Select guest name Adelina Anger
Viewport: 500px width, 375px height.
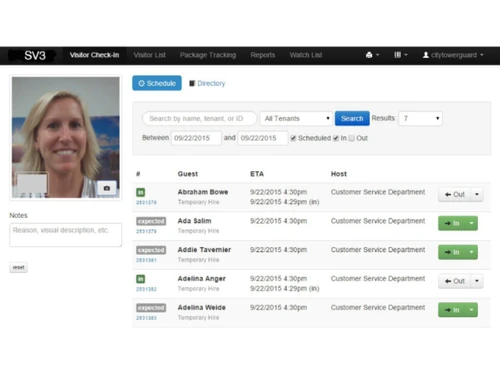(202, 279)
